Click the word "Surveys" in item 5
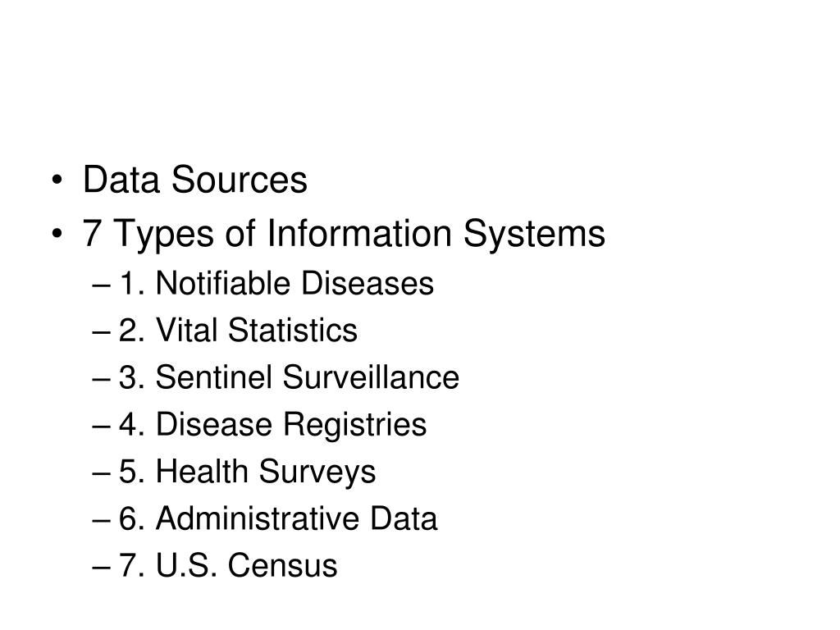The height and width of the screenshot is (630, 840). coord(317,472)
